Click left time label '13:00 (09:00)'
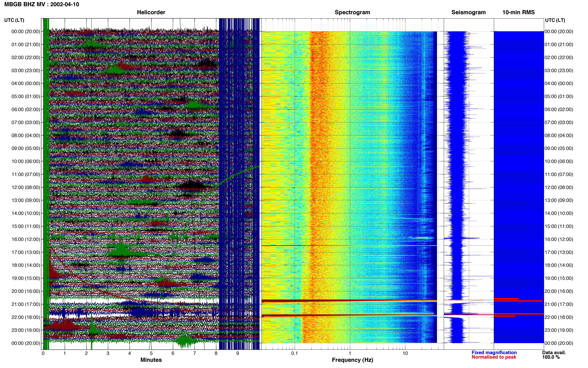The width and height of the screenshot is (588, 368). 26,200
